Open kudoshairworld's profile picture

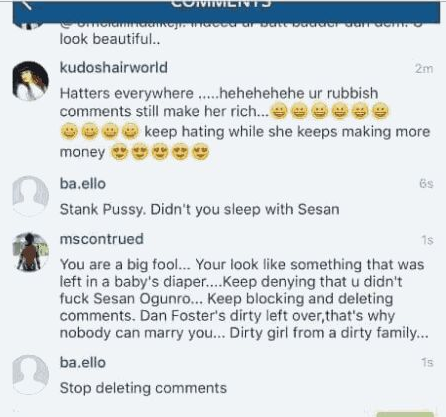point(30,81)
